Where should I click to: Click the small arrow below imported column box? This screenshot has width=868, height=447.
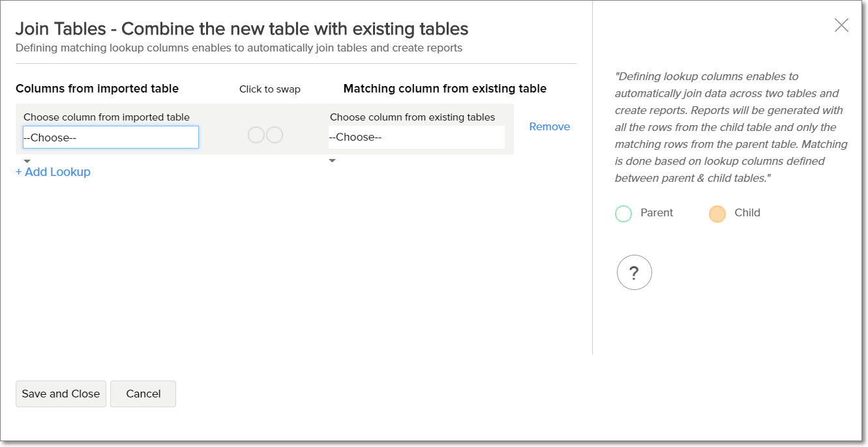click(27, 161)
